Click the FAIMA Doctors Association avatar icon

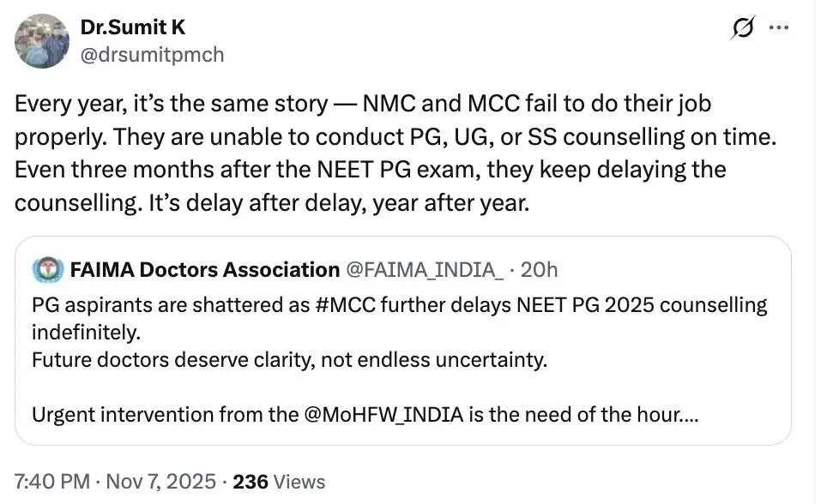46,270
